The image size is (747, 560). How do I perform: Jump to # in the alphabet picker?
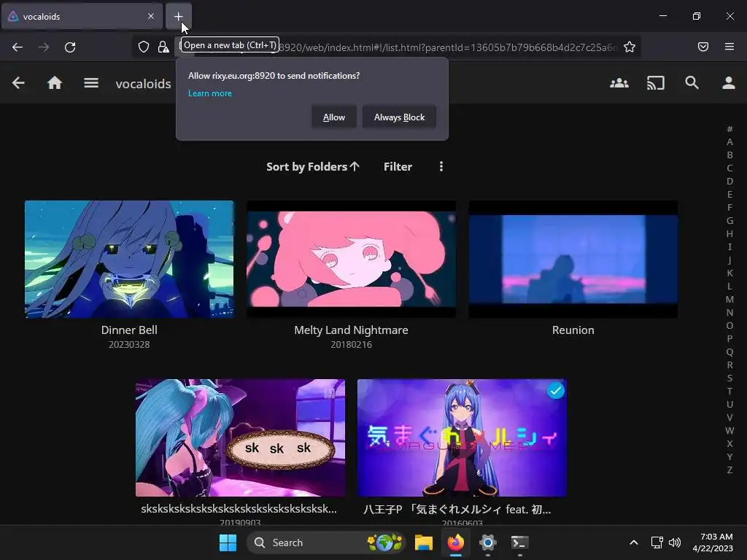pyautogui.click(x=729, y=128)
